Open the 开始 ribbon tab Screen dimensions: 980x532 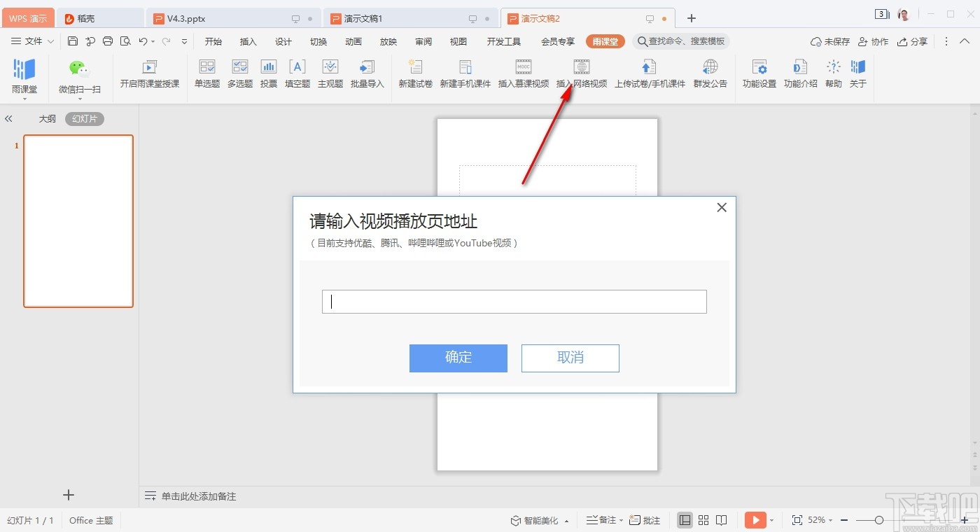point(213,42)
